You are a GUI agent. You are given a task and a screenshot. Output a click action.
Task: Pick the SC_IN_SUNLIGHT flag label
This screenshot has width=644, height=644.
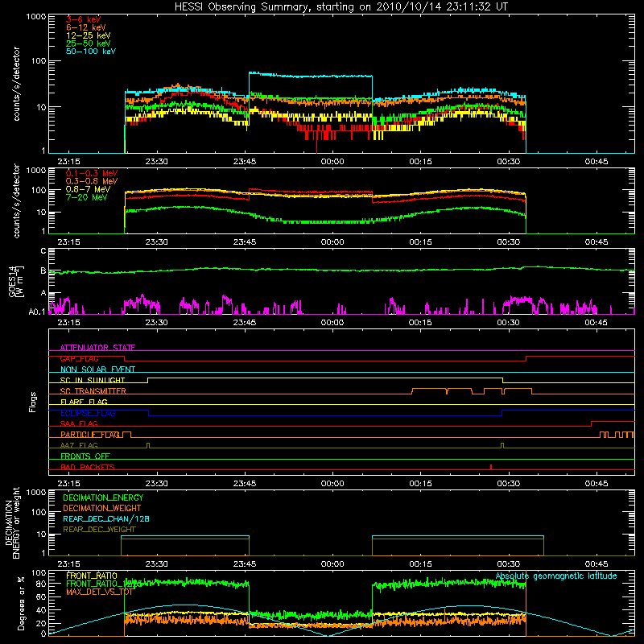93,380
